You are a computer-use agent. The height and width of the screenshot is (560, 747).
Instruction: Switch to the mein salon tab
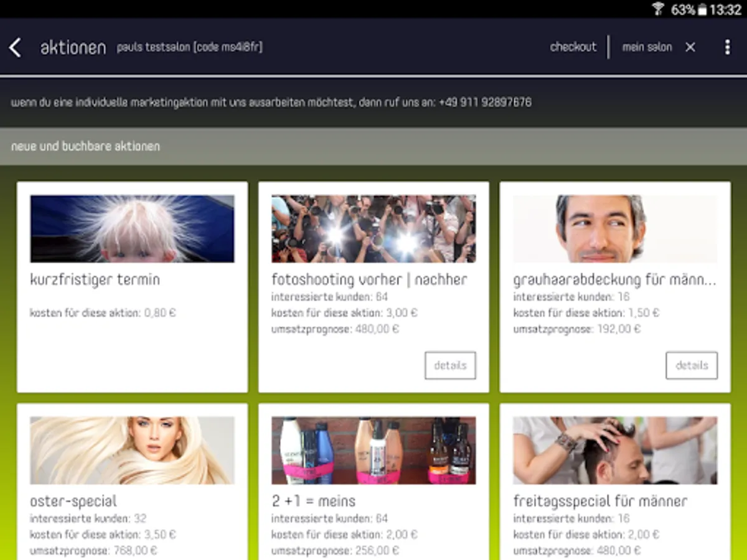point(647,47)
